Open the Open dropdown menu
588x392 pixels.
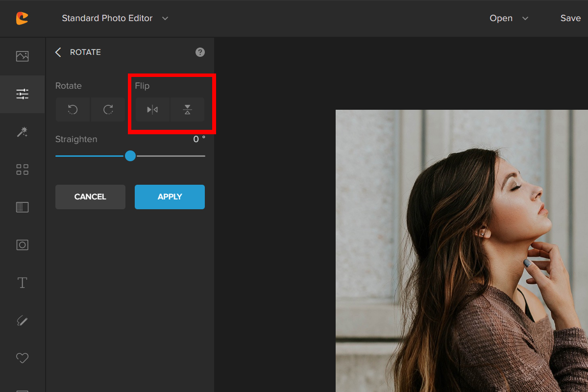[x=508, y=18]
